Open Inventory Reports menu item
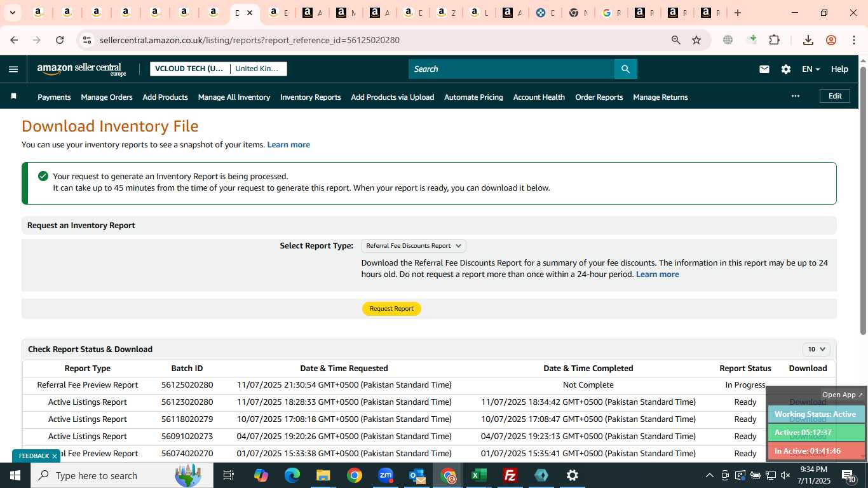This screenshot has width=868, height=488. [x=311, y=97]
